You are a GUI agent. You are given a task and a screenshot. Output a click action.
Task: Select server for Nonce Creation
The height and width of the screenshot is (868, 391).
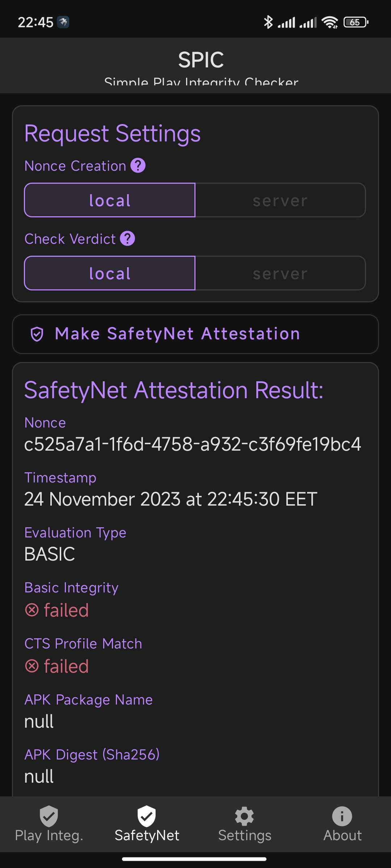(x=280, y=200)
